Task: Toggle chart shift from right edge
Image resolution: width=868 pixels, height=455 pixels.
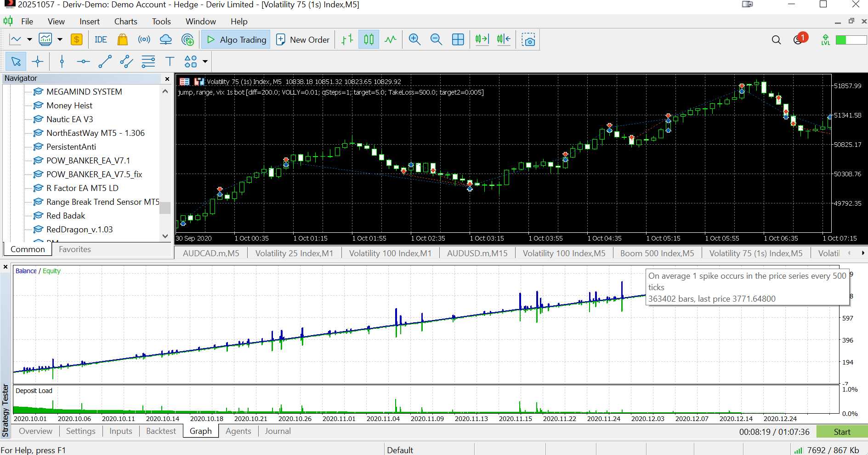Action: point(504,39)
